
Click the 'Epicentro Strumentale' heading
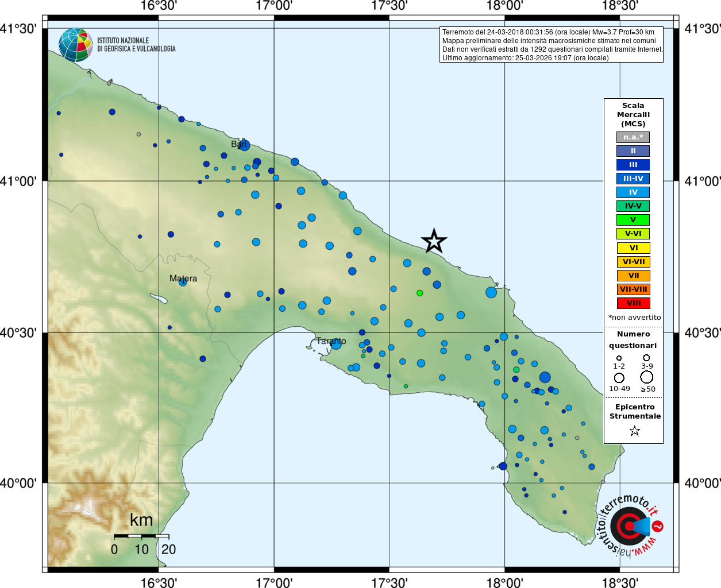tap(635, 411)
